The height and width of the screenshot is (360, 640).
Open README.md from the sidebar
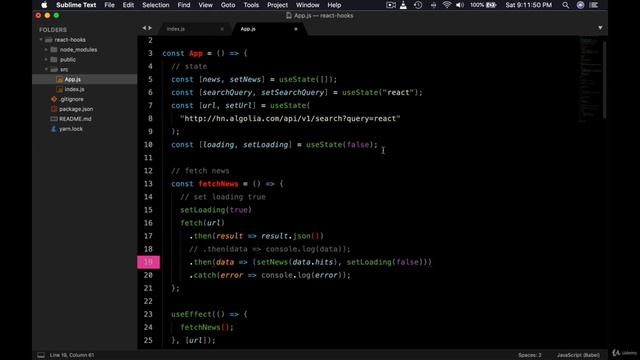click(x=75, y=119)
